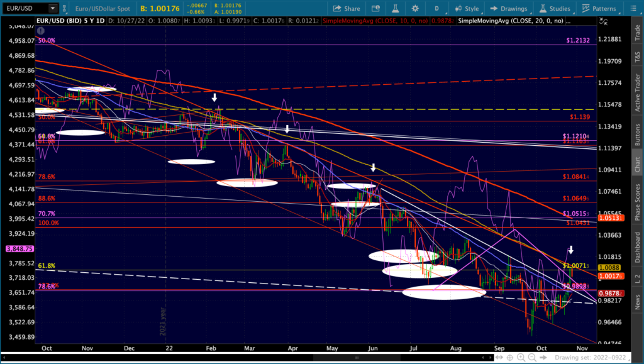
Task: Open the alerts window icon next to Share
Action: [375, 8]
